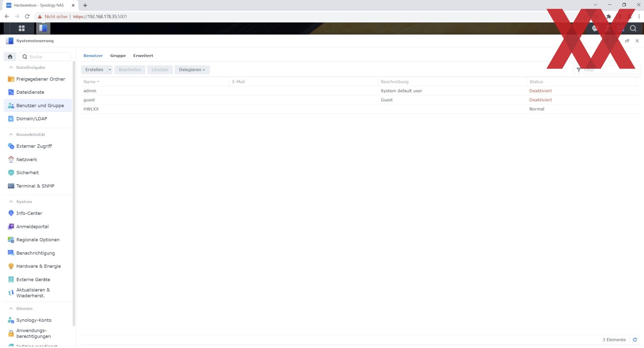
Task: Open browser extensions puzzle icon
Action: 608,16
